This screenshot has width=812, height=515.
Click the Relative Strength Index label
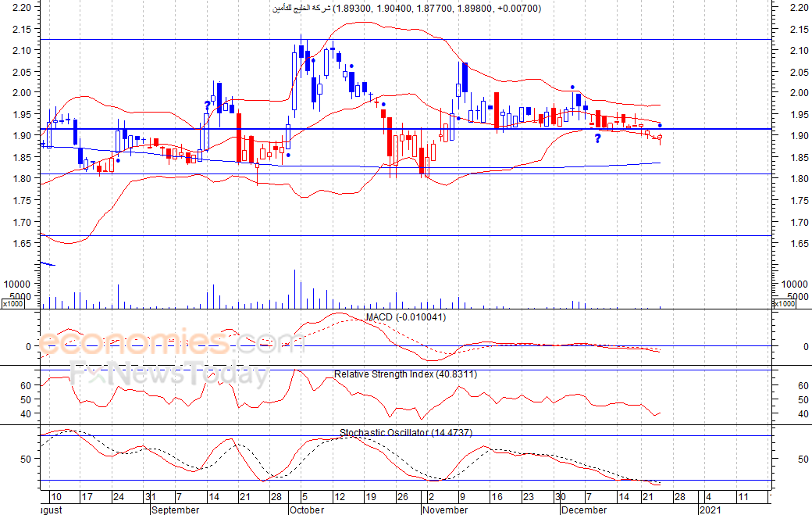(405, 374)
